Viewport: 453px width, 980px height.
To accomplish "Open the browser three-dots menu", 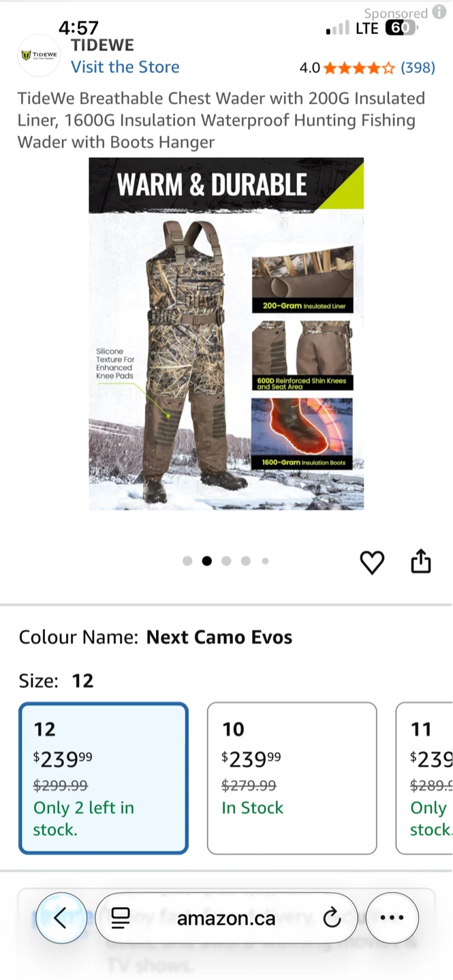I will (x=392, y=918).
